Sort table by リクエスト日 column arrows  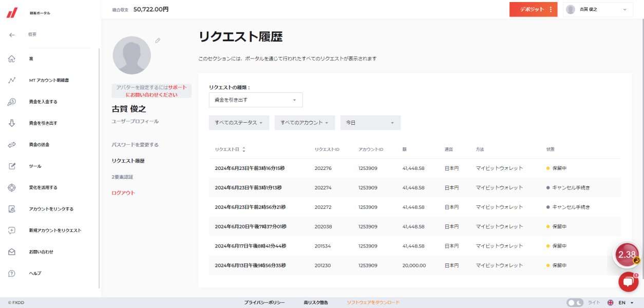click(244, 149)
